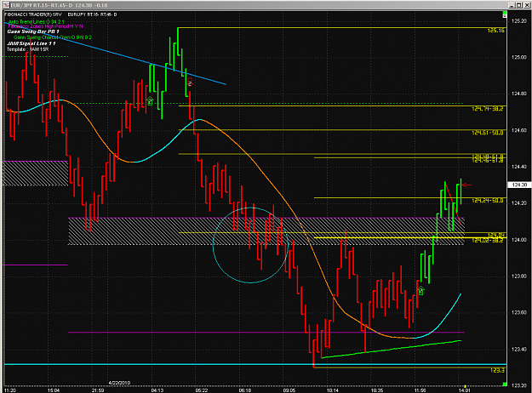Click the 4/22/2010 date label

coord(119,383)
